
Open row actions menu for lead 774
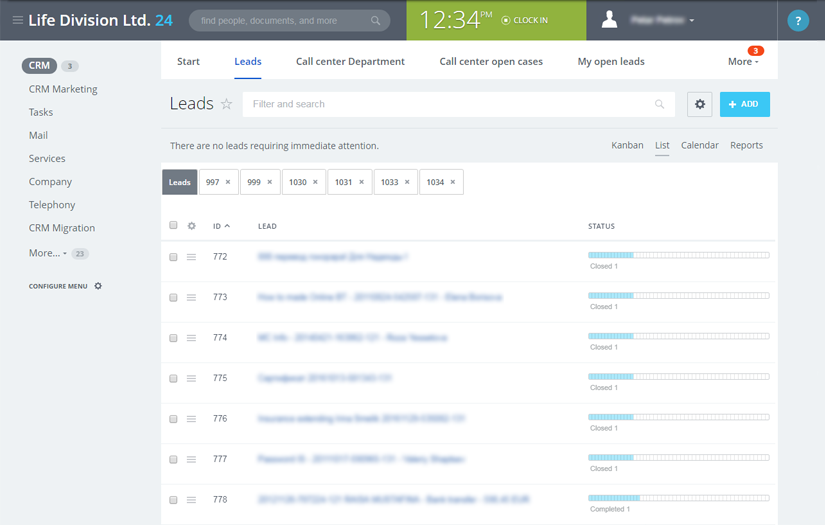192,338
